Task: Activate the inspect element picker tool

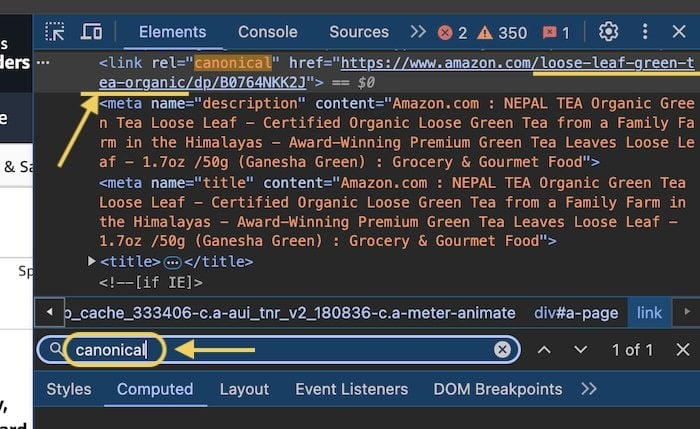Action: [x=54, y=32]
